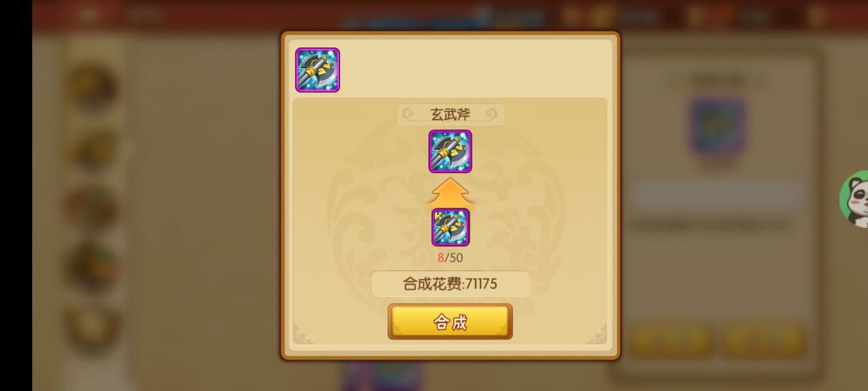Select the fourth blurred sidebar item on the left

coord(92,267)
